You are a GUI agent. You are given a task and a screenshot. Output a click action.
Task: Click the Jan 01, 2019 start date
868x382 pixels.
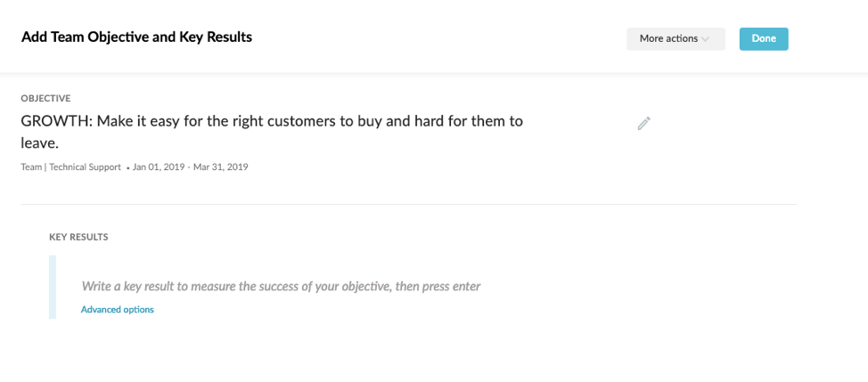(x=160, y=167)
